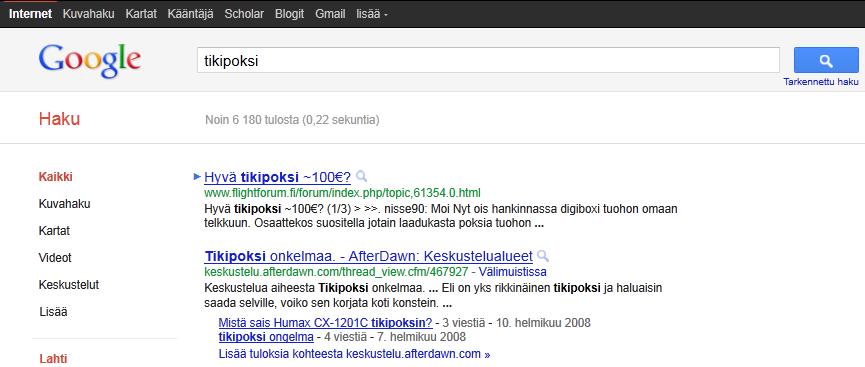Screen dimensions: 865x367
Task: Open result 'Tikipoksi onkelmaa. - AfterDawn: Keskustelualueet'
Action: point(369,257)
